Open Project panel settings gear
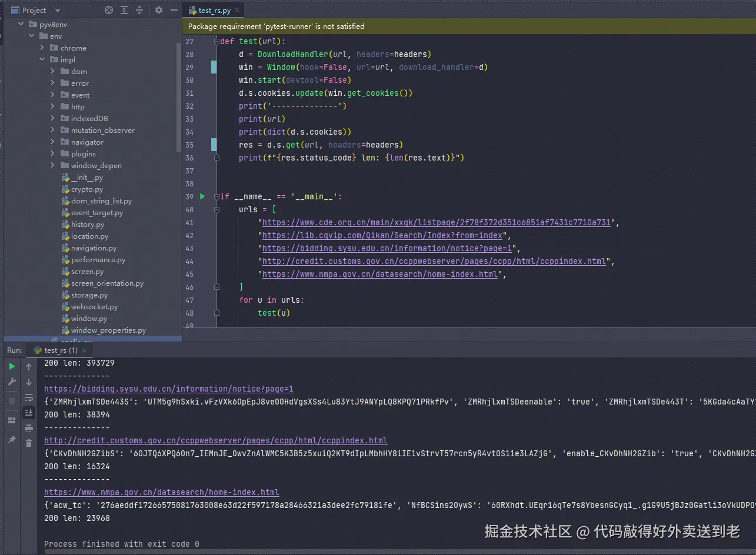The height and width of the screenshot is (555, 756). coord(159,10)
